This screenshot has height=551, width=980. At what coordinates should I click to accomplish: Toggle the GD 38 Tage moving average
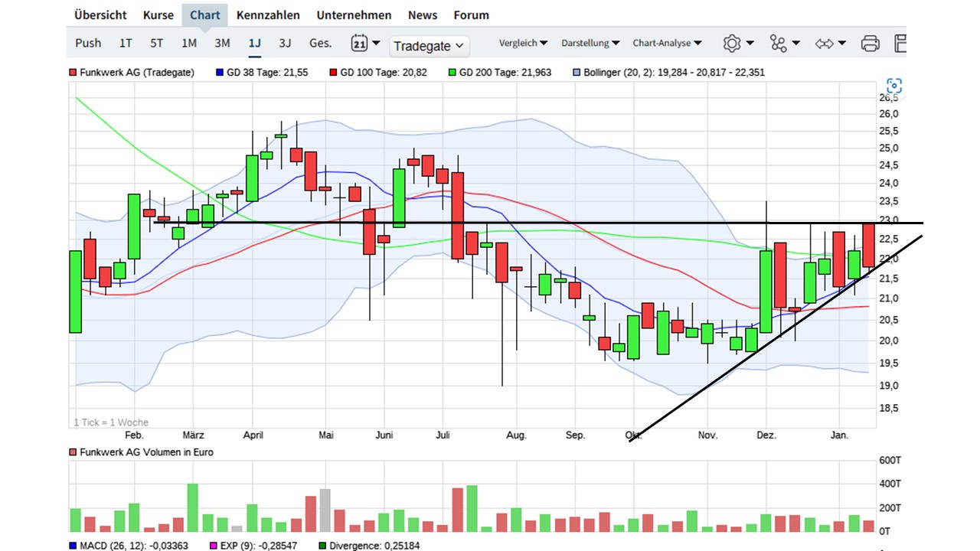coord(262,73)
